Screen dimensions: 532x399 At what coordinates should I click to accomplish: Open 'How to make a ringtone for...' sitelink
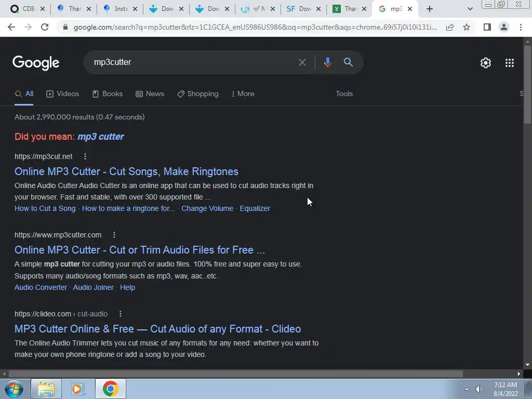(128, 209)
